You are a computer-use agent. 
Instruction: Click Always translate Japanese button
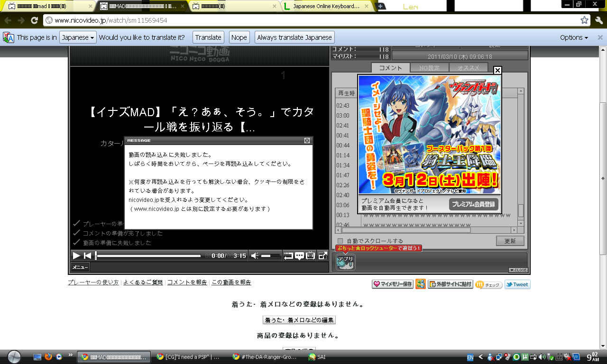(x=294, y=37)
